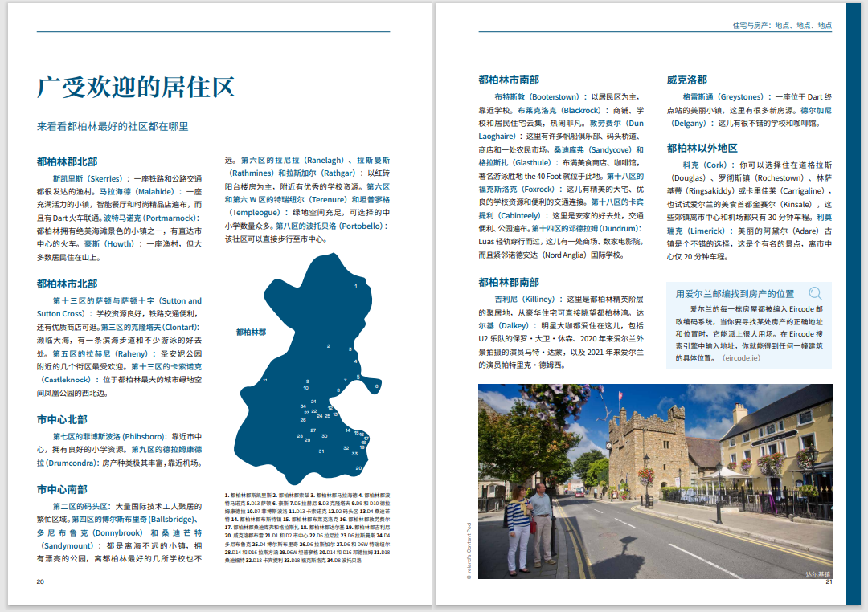Viewport: 868px width, 612px height.
Task: Click the place name (Terenure)
Action: point(327,200)
